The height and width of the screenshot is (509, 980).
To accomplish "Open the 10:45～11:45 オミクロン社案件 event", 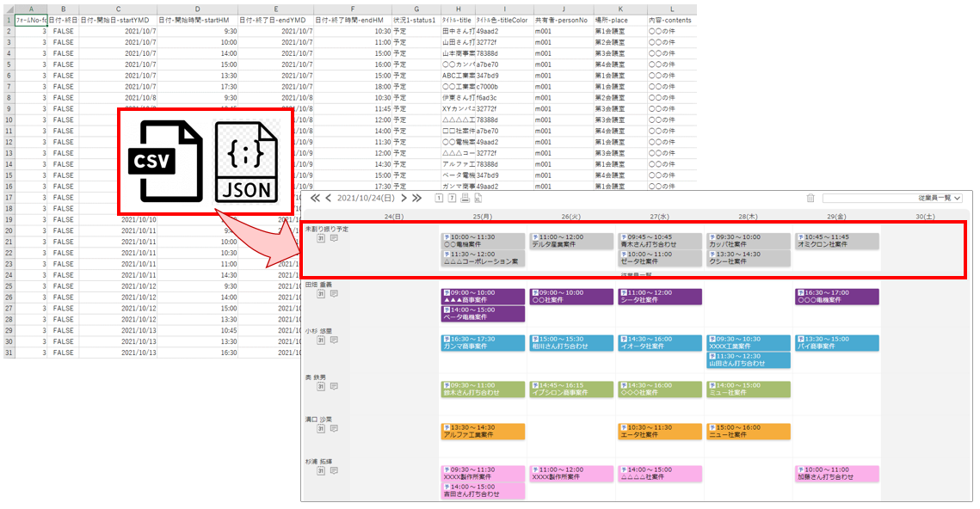I will pyautogui.click(x=837, y=241).
